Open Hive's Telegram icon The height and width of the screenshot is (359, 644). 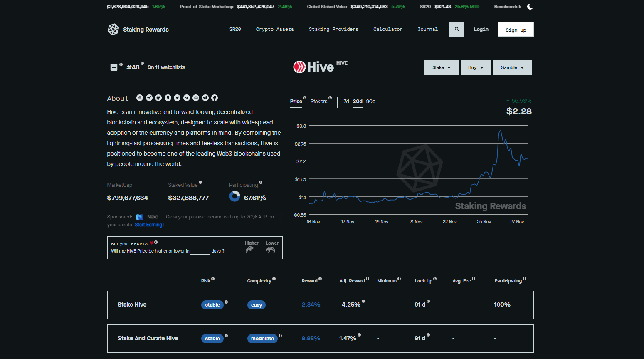coord(187,98)
